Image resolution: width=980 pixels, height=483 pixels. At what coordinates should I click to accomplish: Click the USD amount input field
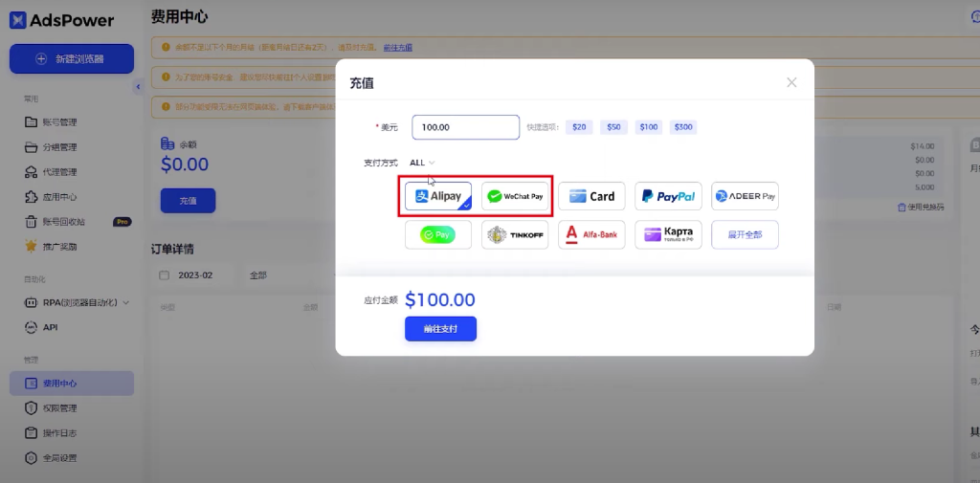pos(466,127)
